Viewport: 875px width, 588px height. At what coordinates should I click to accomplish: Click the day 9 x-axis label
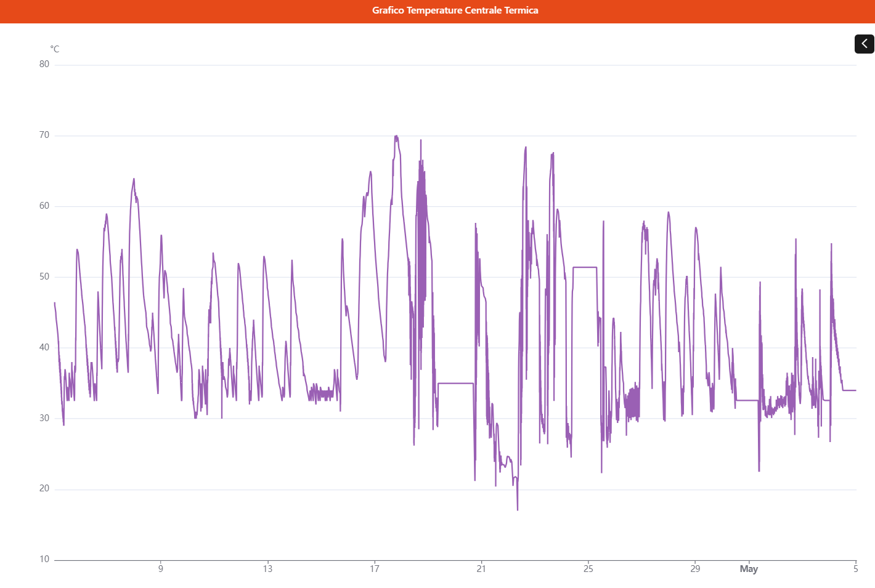coord(161,569)
